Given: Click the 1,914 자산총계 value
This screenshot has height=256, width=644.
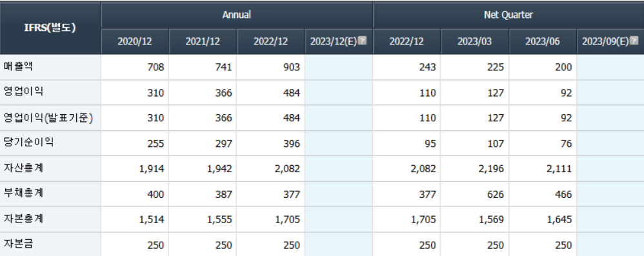Looking at the screenshot, I should point(152,169).
